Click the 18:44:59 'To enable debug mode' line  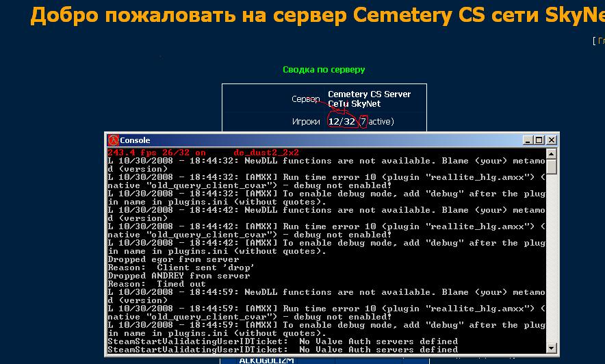(326, 329)
